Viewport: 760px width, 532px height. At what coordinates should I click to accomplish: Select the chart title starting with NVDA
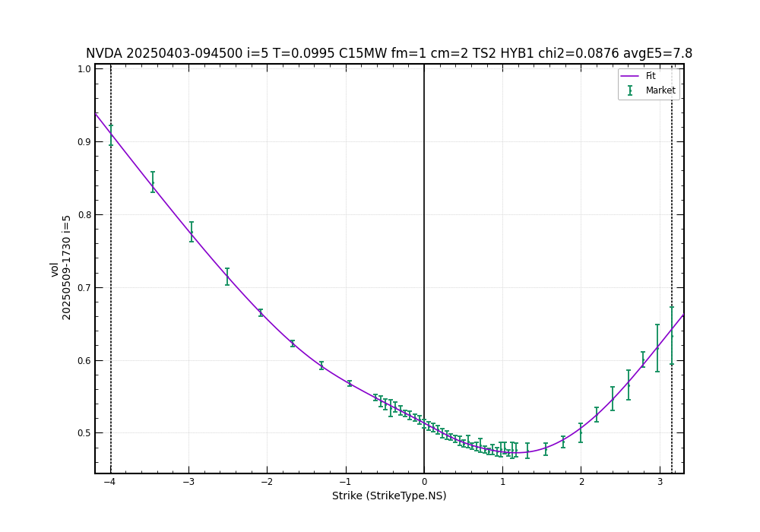[x=388, y=54]
